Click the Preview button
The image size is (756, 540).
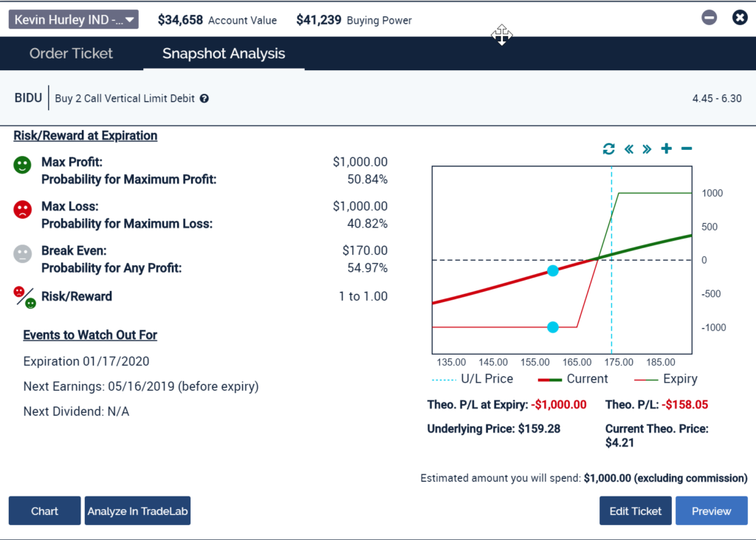point(711,511)
